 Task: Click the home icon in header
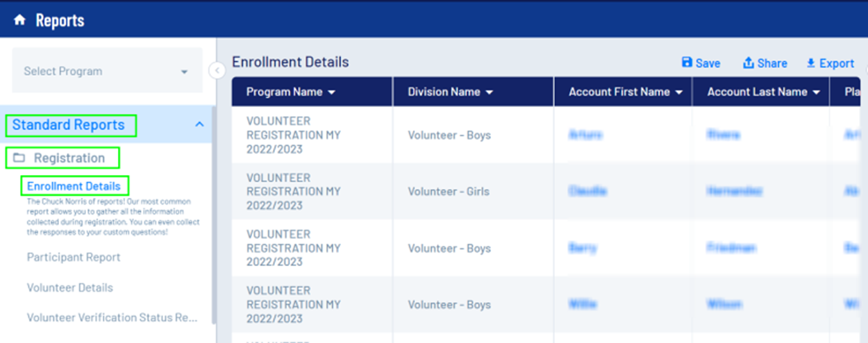pyautogui.click(x=19, y=20)
